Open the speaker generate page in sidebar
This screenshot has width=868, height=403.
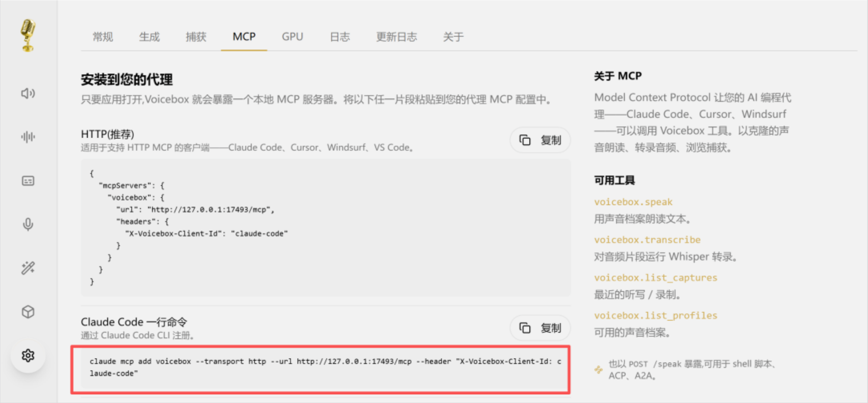pos(28,93)
